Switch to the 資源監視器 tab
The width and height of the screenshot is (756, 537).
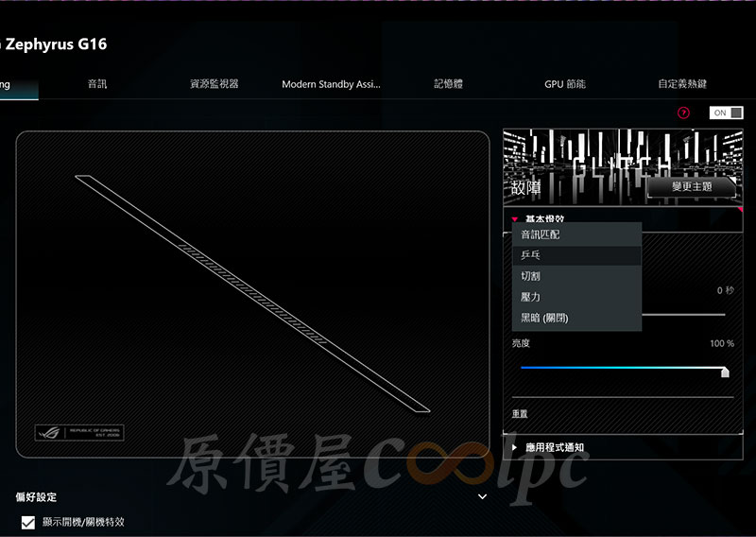215,84
